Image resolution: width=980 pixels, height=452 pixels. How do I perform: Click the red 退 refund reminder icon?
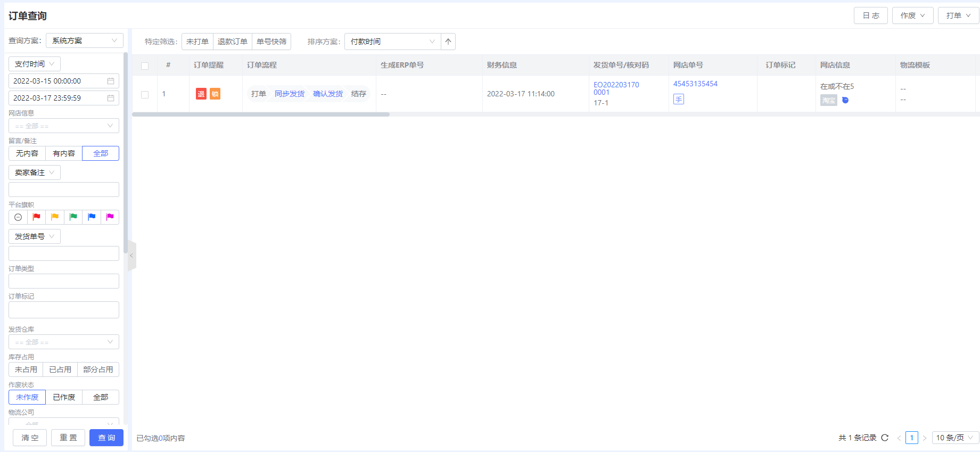201,94
